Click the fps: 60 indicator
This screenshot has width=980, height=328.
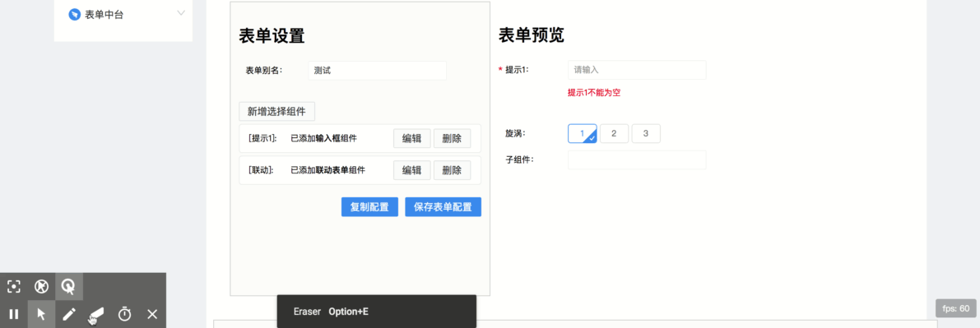coord(955,308)
